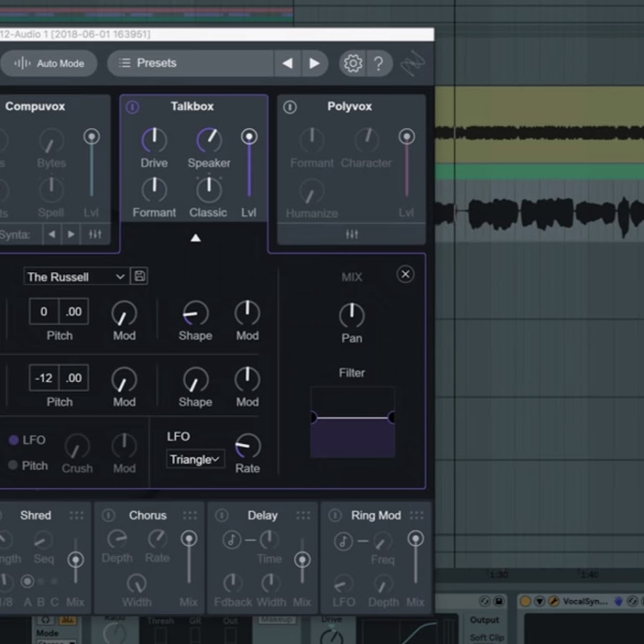Click the help question mark icon

point(379,64)
